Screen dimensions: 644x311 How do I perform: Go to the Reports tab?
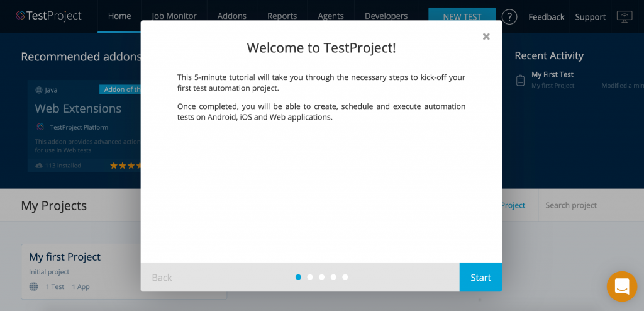tap(282, 16)
